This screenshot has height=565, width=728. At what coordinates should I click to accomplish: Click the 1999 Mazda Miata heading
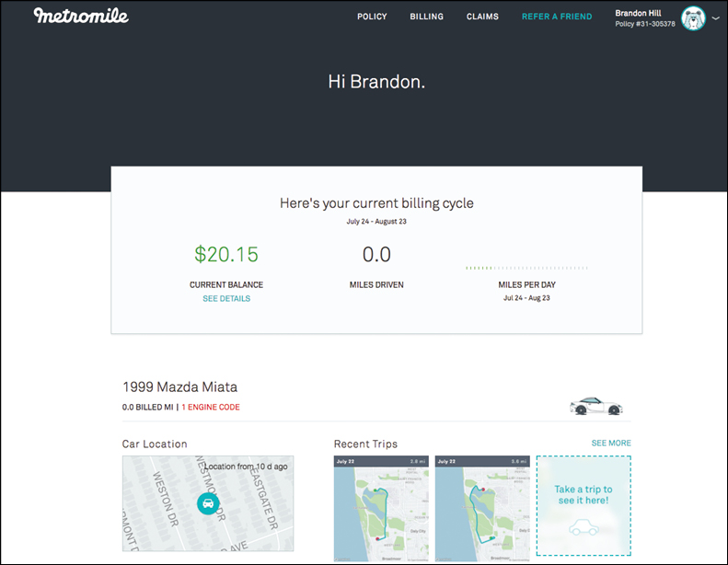point(179,386)
